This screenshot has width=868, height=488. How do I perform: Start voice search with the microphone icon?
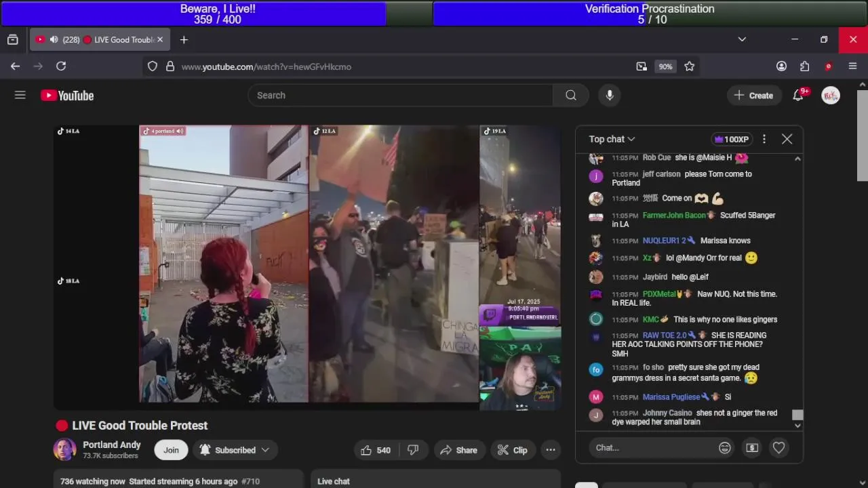[x=610, y=96]
